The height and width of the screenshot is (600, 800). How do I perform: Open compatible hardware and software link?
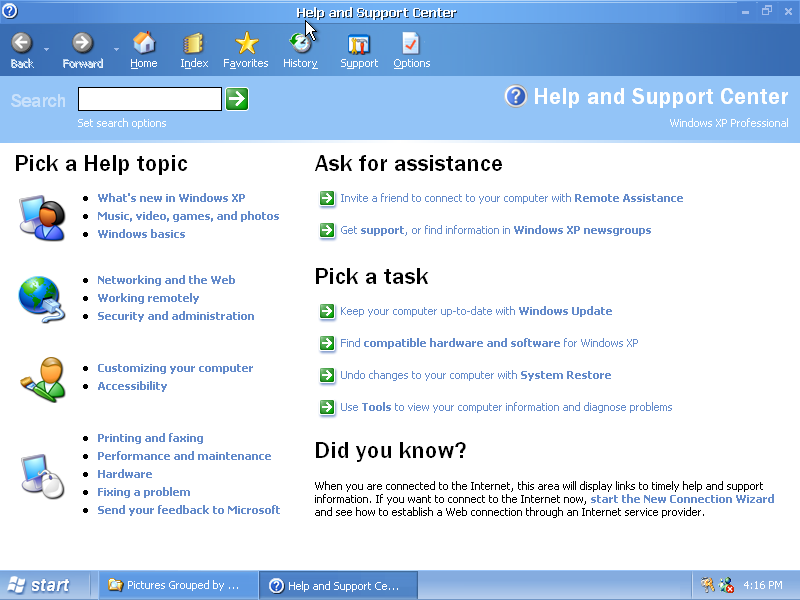tap(462, 343)
